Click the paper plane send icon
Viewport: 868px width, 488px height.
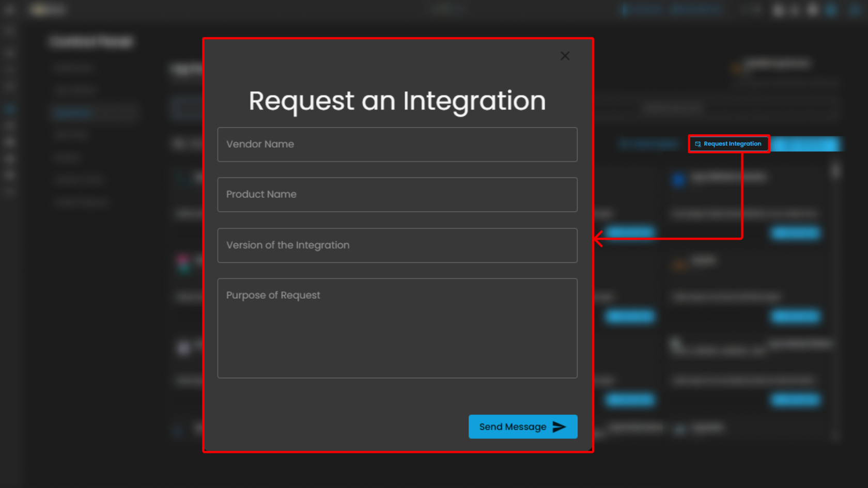pos(559,427)
